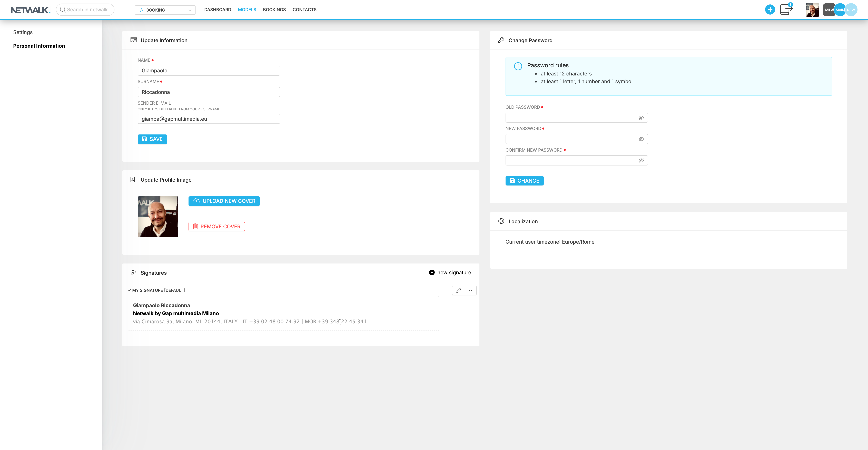Select Personal Information in the sidebar
The width and height of the screenshot is (868, 450).
[39, 46]
